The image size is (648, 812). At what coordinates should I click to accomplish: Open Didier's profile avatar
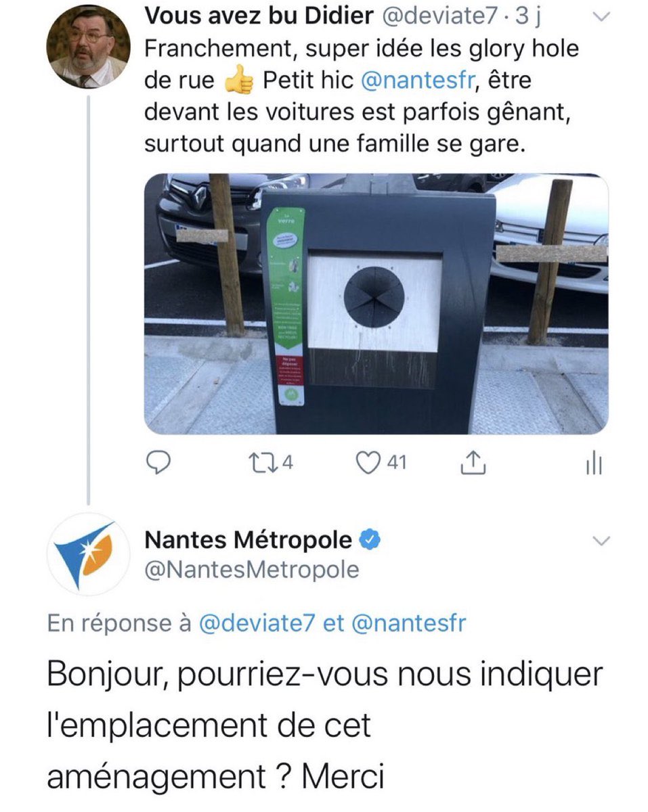coord(88,47)
